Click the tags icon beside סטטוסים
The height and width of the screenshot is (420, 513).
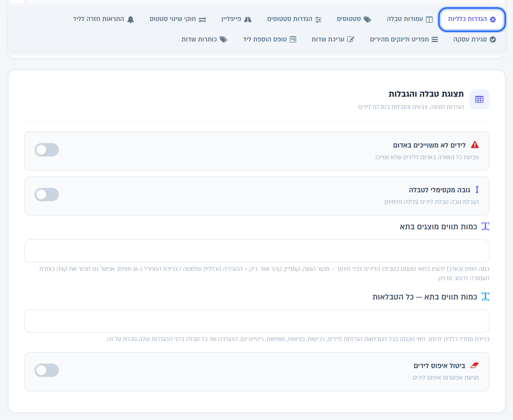(x=367, y=19)
